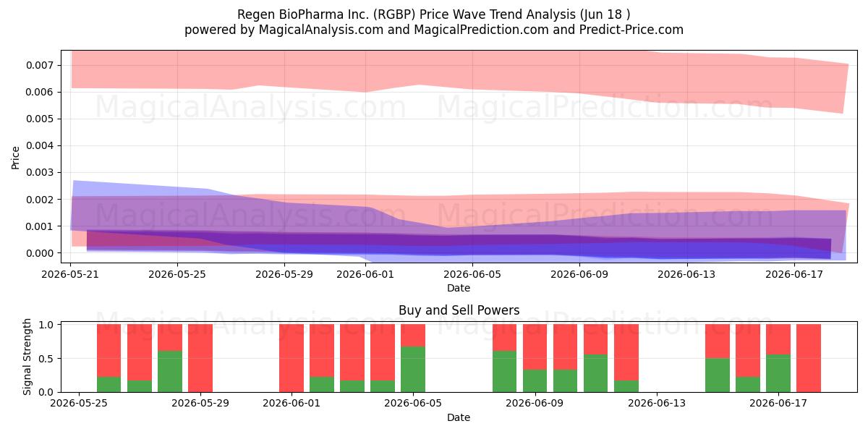Click the green portion of bar above 2026-06-05
The height and width of the screenshot is (434, 868).
point(413,369)
